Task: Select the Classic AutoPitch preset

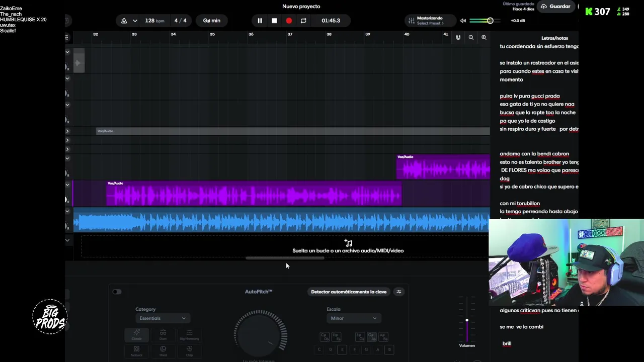Action: tap(136, 335)
